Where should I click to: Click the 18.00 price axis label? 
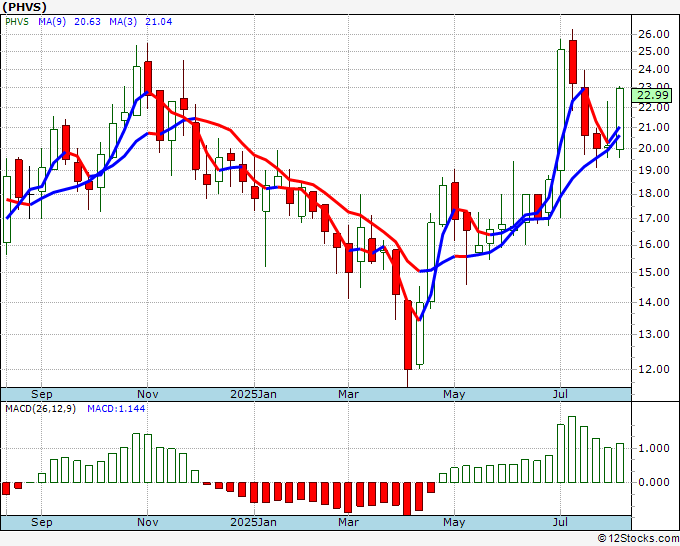(654, 193)
